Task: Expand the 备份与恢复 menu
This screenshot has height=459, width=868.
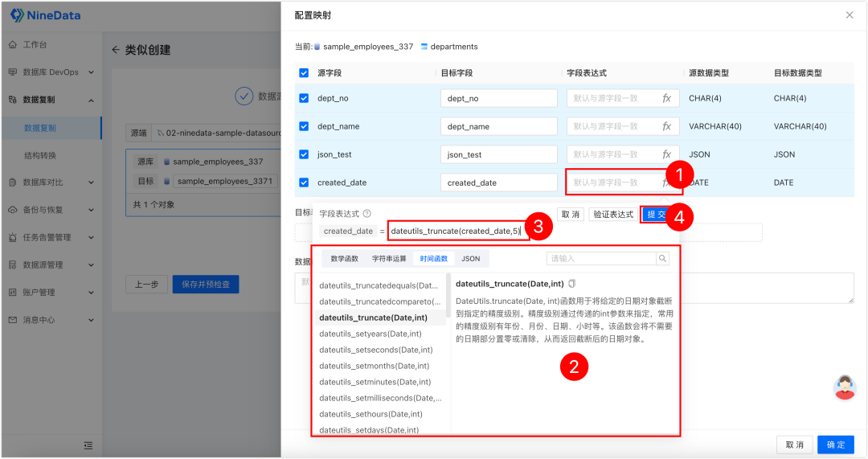Action: coord(92,210)
